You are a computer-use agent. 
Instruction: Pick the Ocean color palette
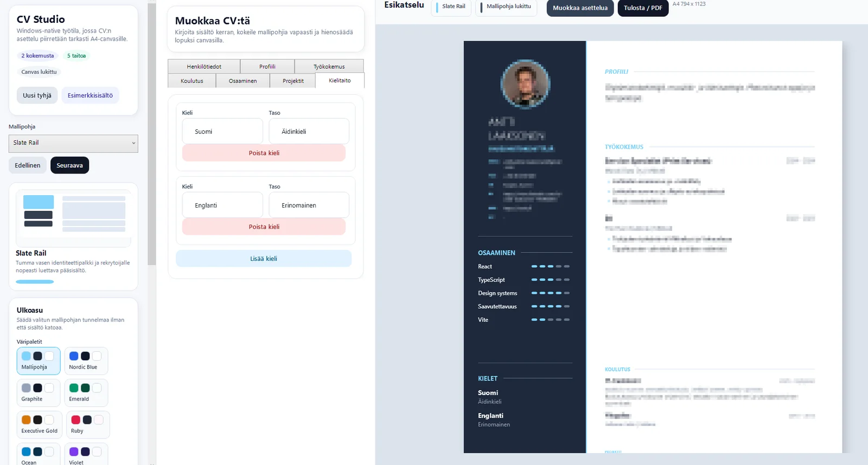click(39, 454)
